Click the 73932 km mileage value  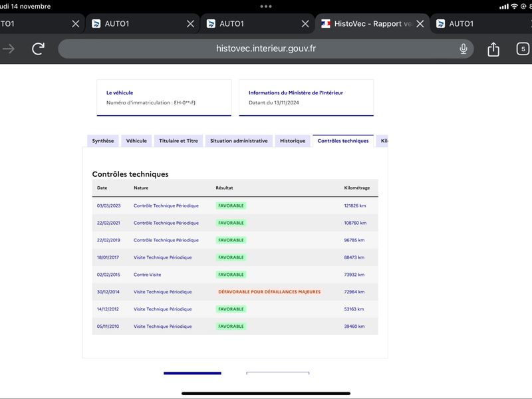(354, 275)
